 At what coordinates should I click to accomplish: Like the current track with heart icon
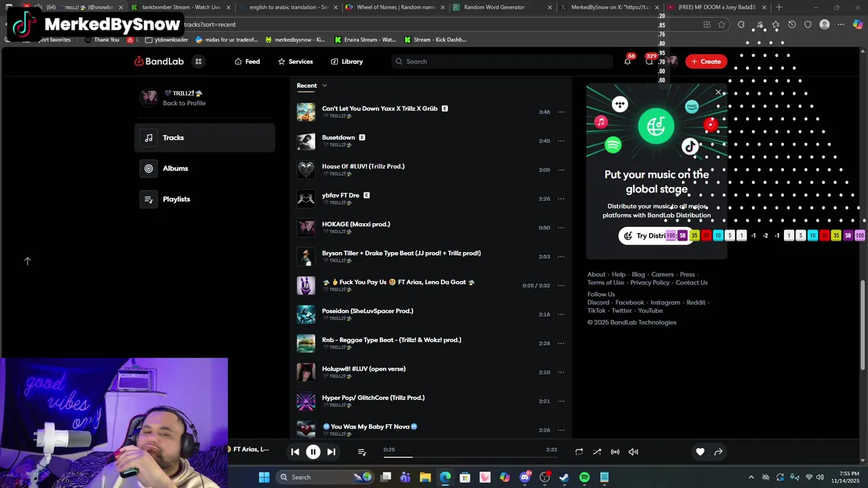tap(700, 452)
